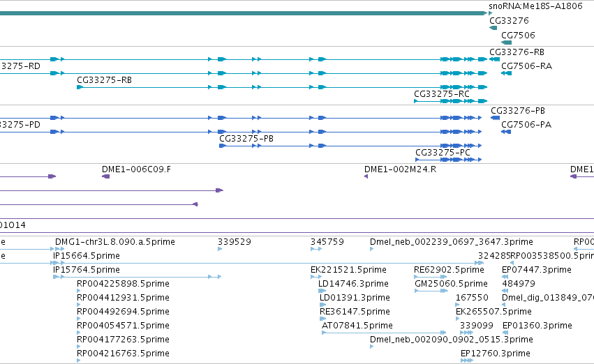Open the AT07841.5prime EST label
This screenshot has width=594, height=364.
(x=357, y=326)
